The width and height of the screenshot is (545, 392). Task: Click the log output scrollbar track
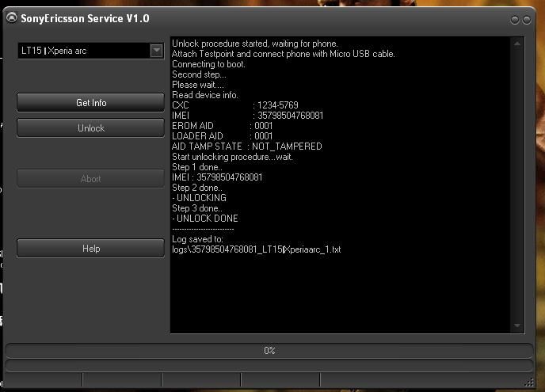click(x=518, y=182)
